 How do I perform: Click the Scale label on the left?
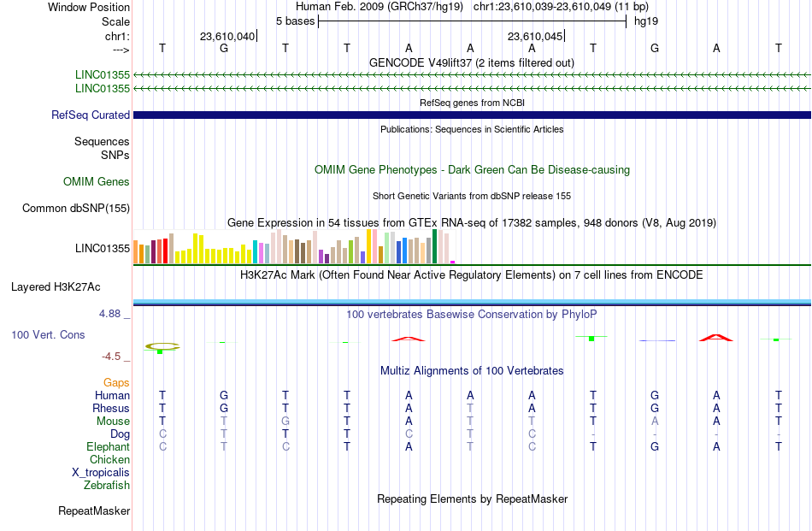pyautogui.click(x=115, y=21)
